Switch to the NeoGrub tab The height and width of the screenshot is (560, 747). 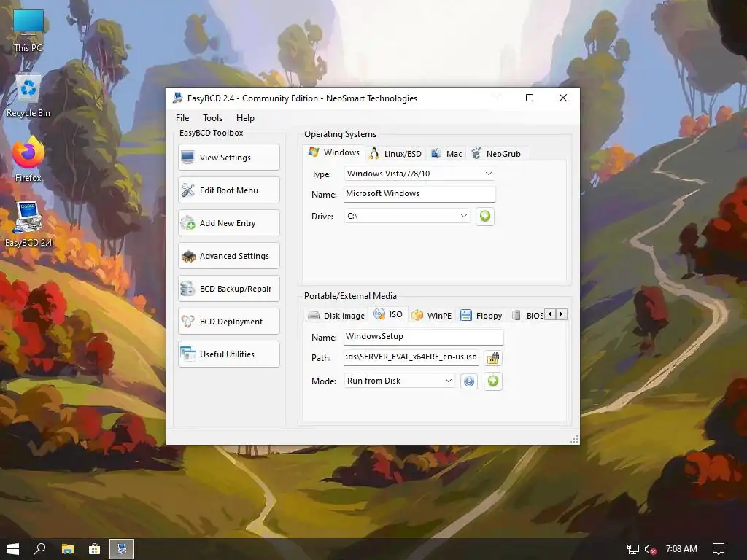pyautogui.click(x=496, y=154)
